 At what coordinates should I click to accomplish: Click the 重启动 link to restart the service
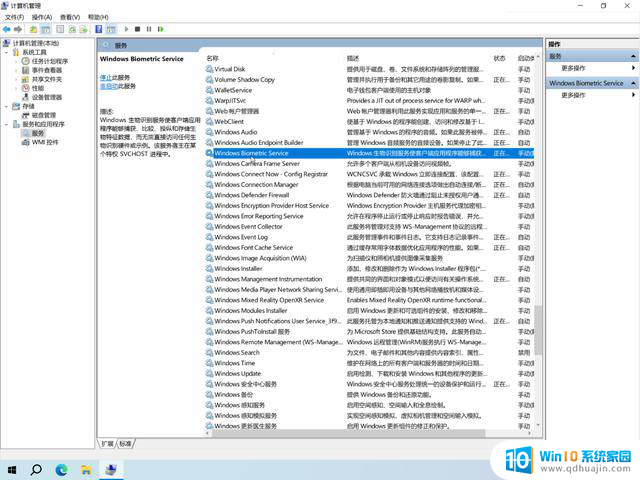click(109, 86)
